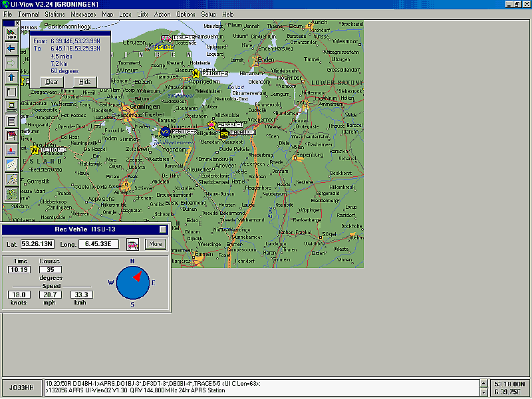Open the Logs menu
This screenshot has width=532, height=399.
click(125, 15)
